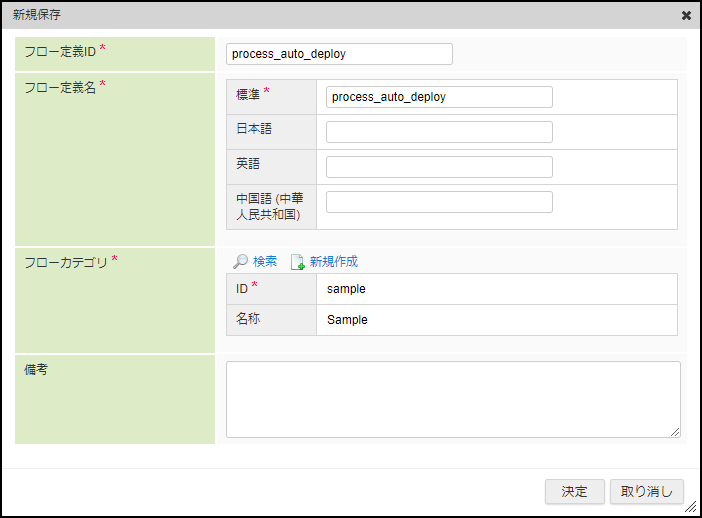Close the 新規保存 dialog with X
This screenshot has width=702, height=518.
point(686,15)
